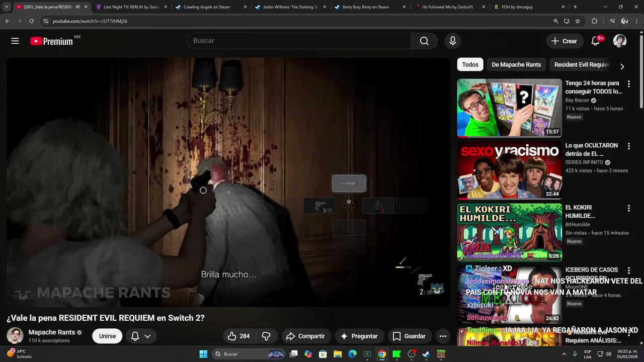This screenshot has height=362, width=644.
Task: Open options for EL KOKIRI HUMILDE video
Action: pos(628,208)
